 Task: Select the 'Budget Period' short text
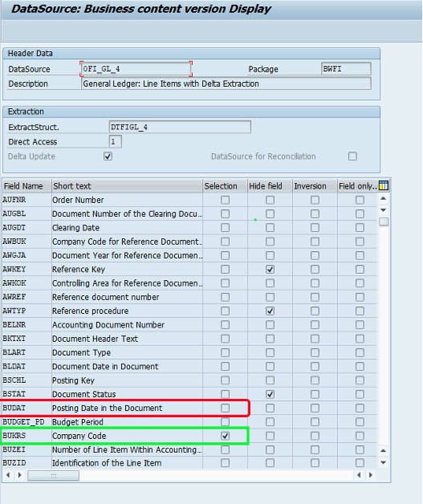point(78,422)
